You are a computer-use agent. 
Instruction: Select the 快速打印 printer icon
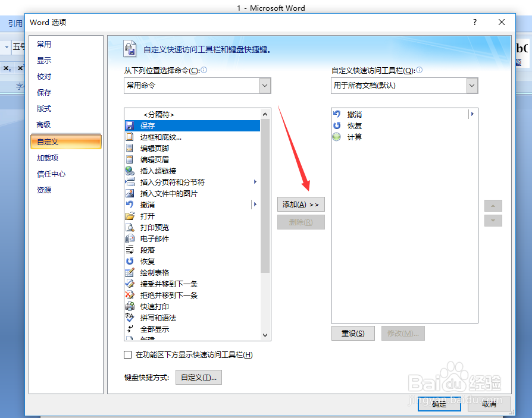(130, 306)
